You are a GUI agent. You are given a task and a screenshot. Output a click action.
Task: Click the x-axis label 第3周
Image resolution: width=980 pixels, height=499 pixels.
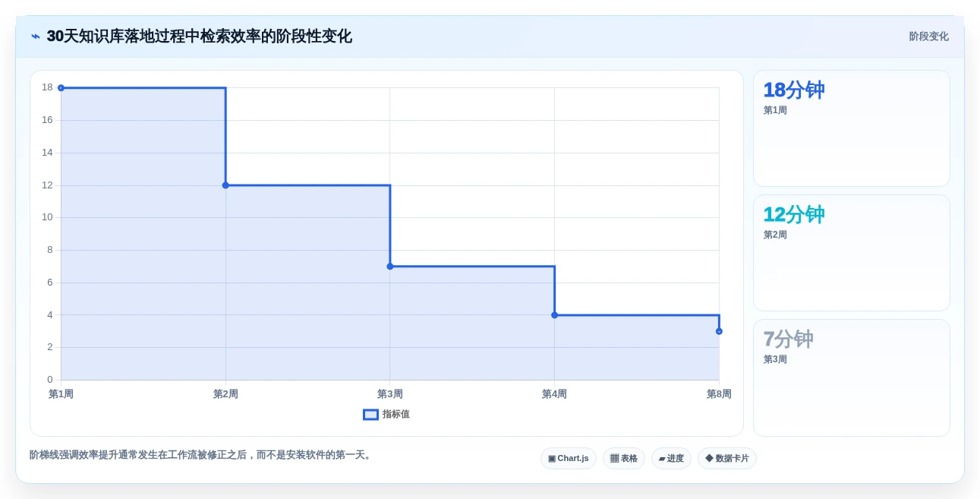pyautogui.click(x=390, y=394)
